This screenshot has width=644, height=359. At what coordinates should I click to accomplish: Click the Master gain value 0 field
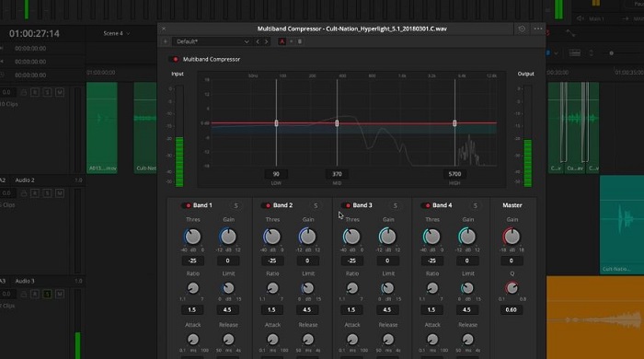[511, 261]
